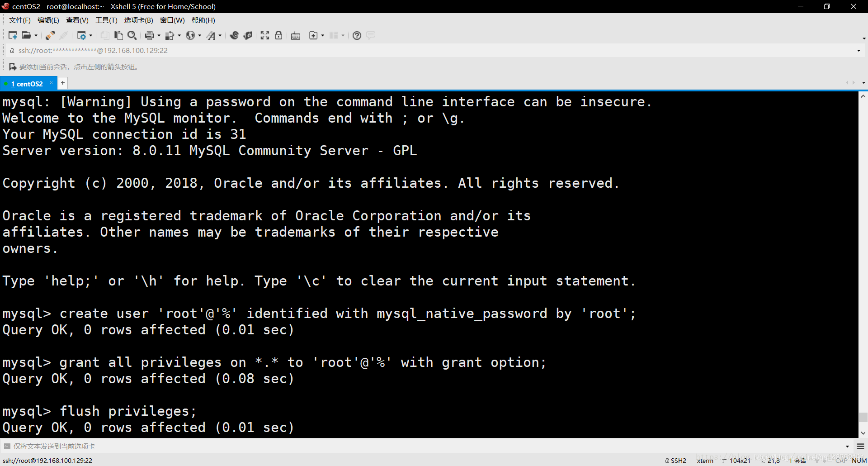The image size is (868, 466).
Task: Toggle full screen mode icon
Action: (x=265, y=35)
